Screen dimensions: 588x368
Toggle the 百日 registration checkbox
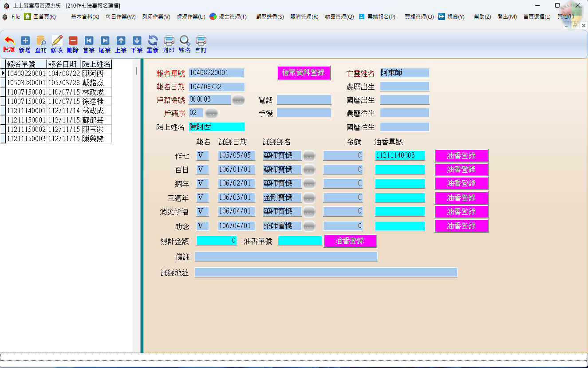(202, 169)
